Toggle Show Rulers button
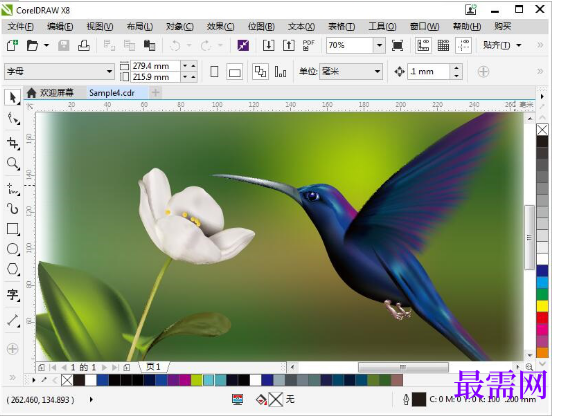566x416 pixels. click(423, 45)
